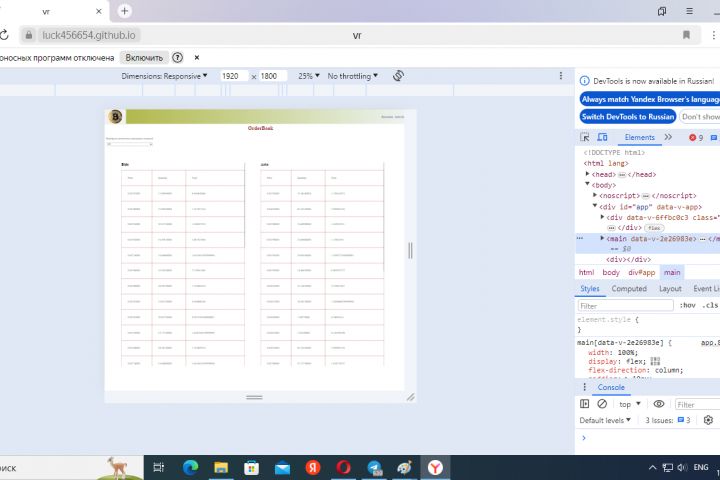
Task: Switch to the Layout tab
Action: pyautogui.click(x=670, y=288)
